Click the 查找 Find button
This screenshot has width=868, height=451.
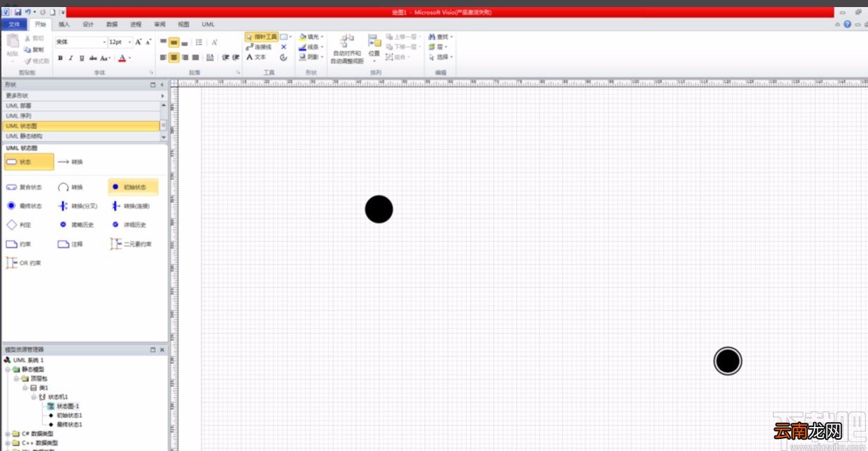(x=441, y=36)
